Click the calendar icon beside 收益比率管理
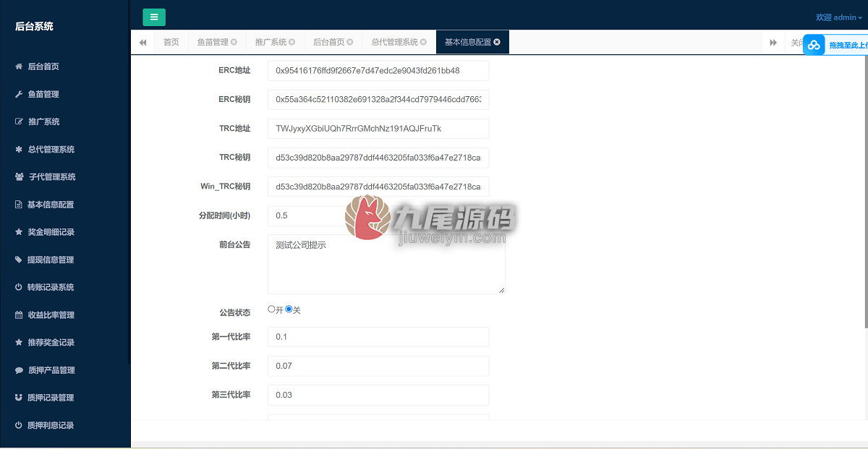Screen dimensions: 868x449 tap(19, 315)
